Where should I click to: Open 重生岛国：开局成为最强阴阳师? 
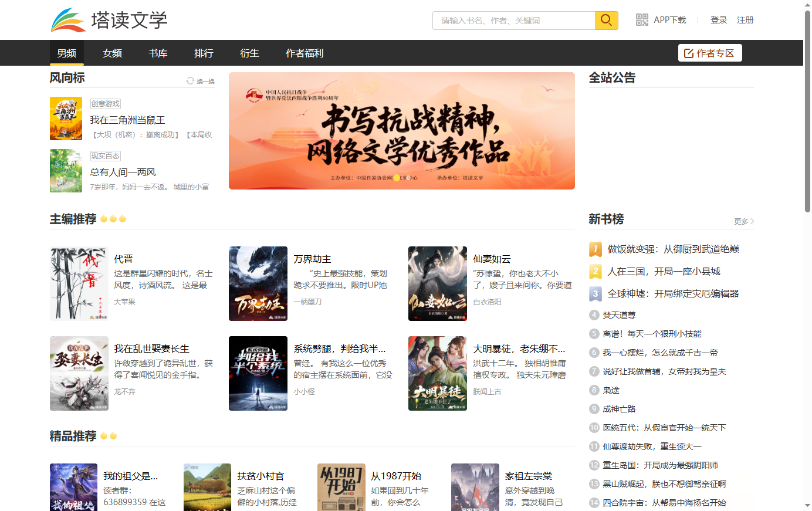click(660, 465)
